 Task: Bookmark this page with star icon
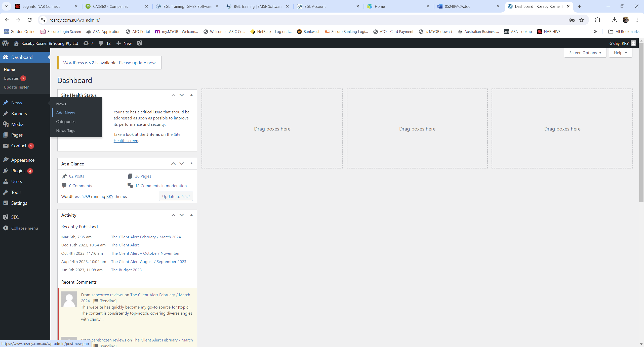click(x=582, y=20)
